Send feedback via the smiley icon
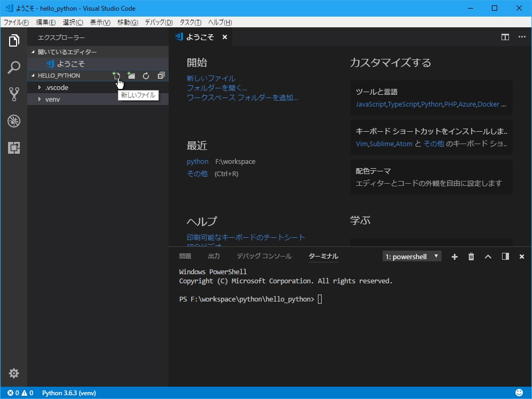The height and width of the screenshot is (399, 532). tap(519, 393)
